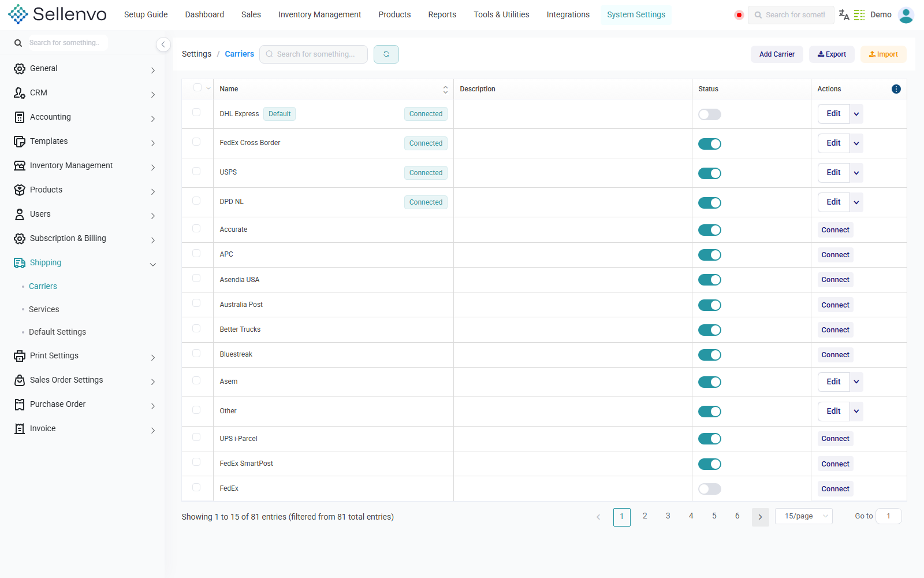Click the refresh icon beside Carriers search

click(x=386, y=54)
